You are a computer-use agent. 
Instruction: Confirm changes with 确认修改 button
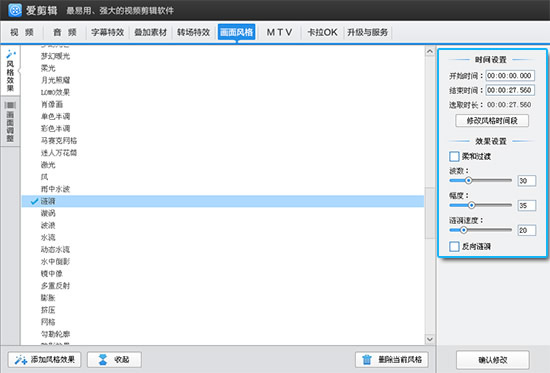tap(493, 360)
